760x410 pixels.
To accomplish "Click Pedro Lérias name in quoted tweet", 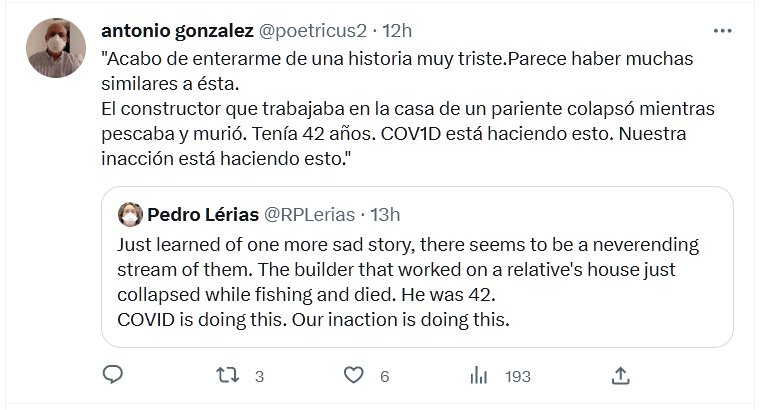I will (x=201, y=213).
